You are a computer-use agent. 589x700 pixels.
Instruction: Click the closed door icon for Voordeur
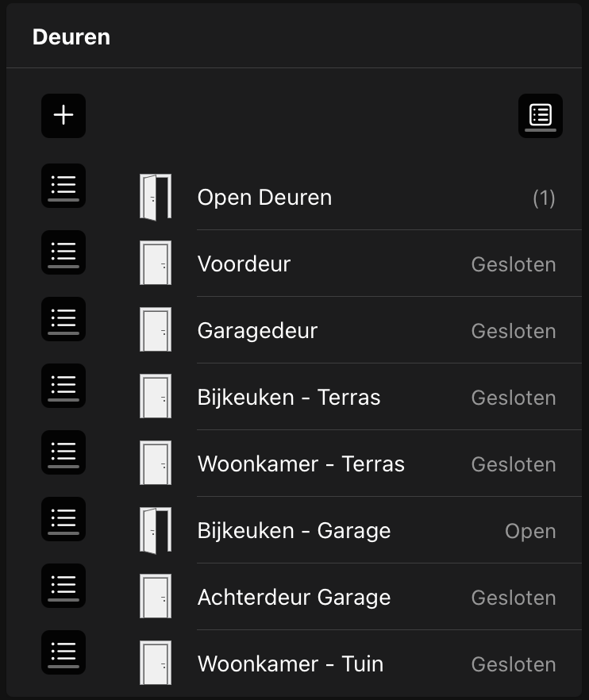coord(156,263)
